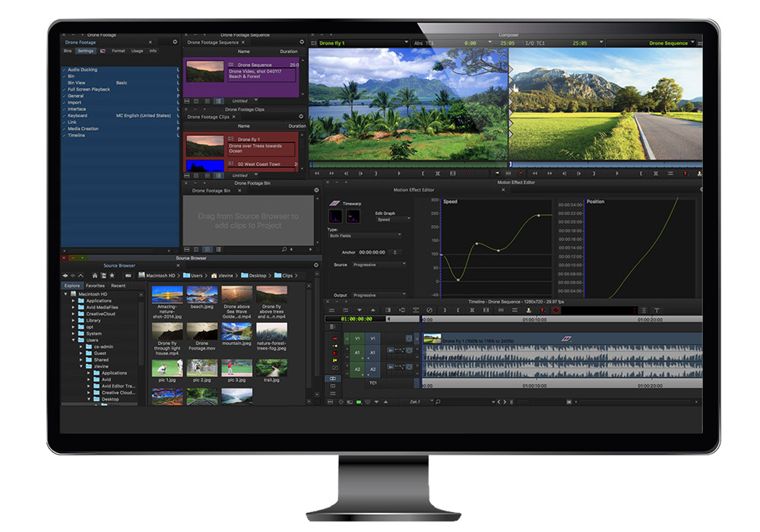Open the Format tab in project window
This screenshot has height=532, width=760.
click(118, 51)
